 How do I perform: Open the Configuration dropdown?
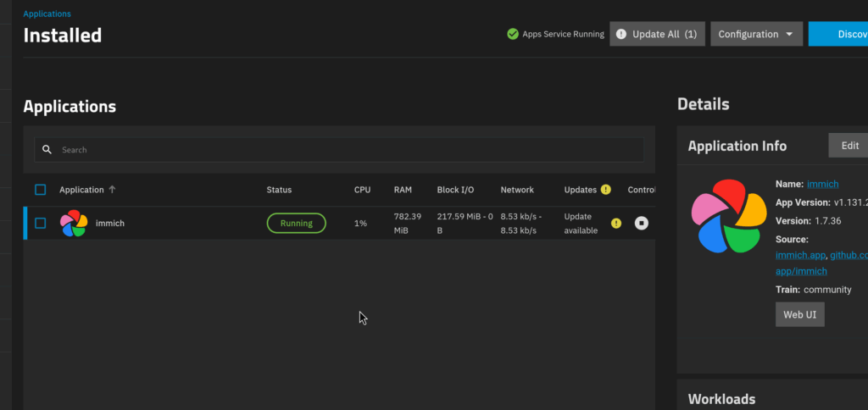756,34
